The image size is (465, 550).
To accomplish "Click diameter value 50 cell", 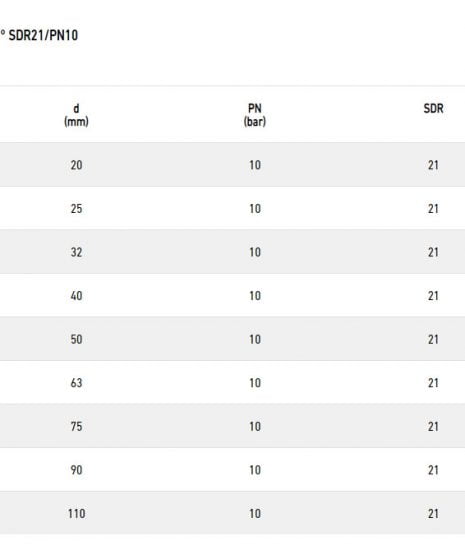I will point(76,339).
